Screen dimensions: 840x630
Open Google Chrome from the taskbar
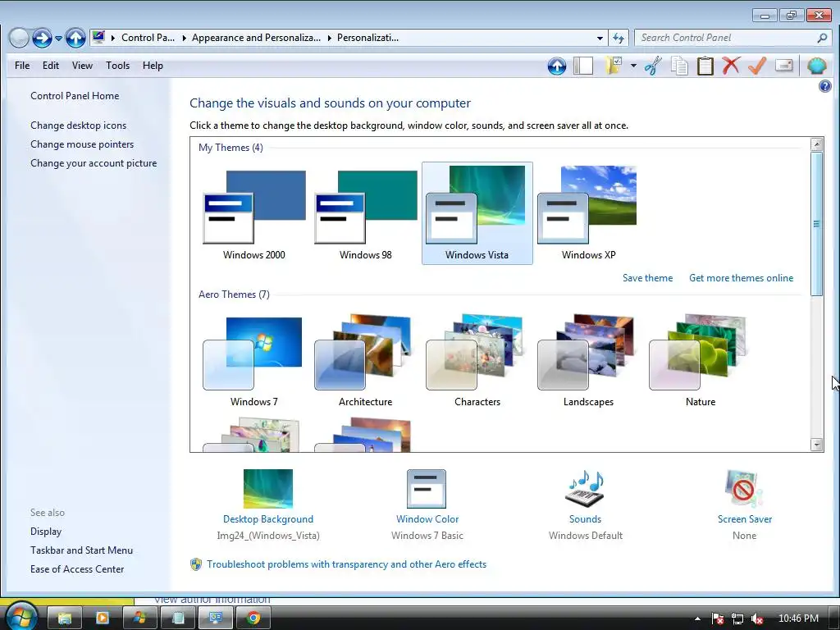tap(253, 619)
